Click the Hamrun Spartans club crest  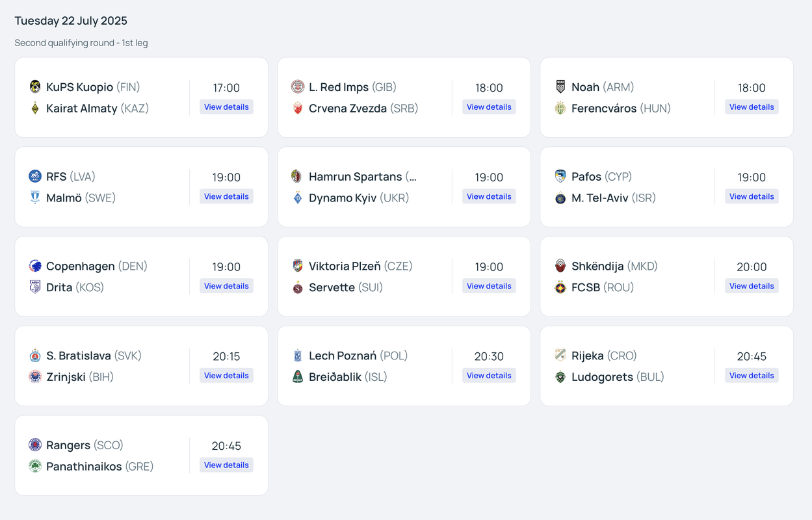[298, 176]
